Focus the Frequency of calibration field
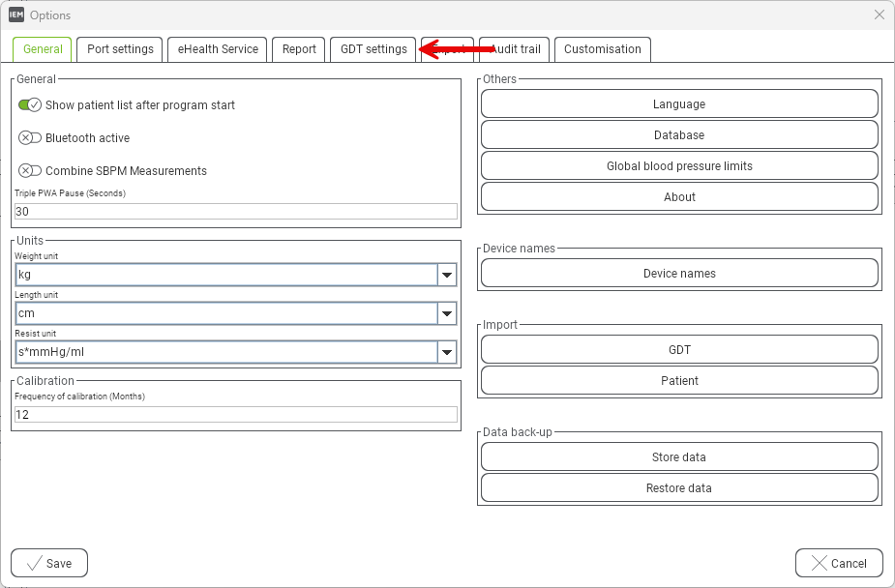Screen dimensions: 895x588 (x=236, y=415)
